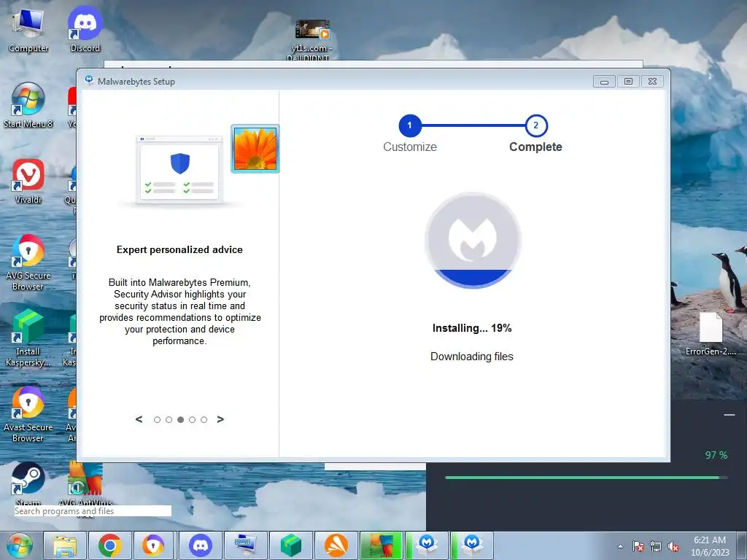Viewport: 747px width, 560px height.
Task: Open the Start Menu 8 desktop shortcut
Action: [x=28, y=105]
